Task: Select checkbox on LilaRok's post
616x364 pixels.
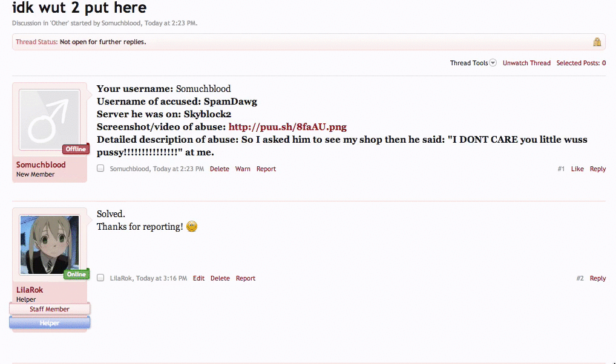Action: (100, 278)
